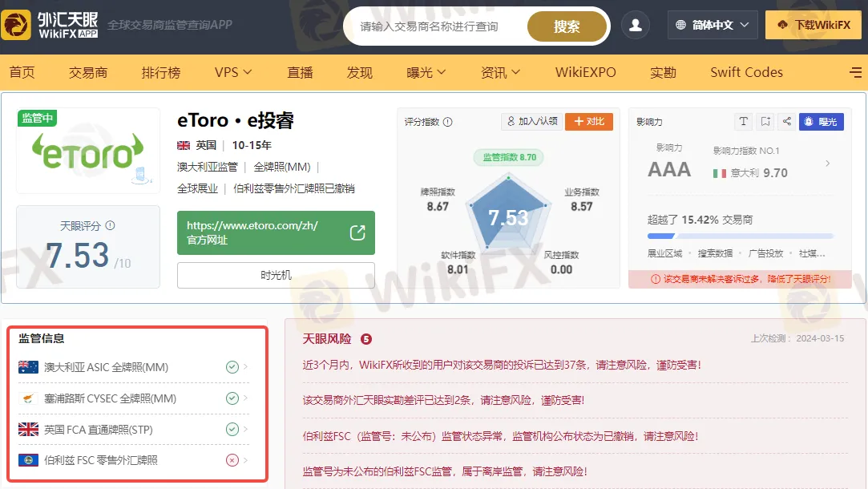Open the Swift Codes menu item
This screenshot has height=489, width=868.
[746, 72]
